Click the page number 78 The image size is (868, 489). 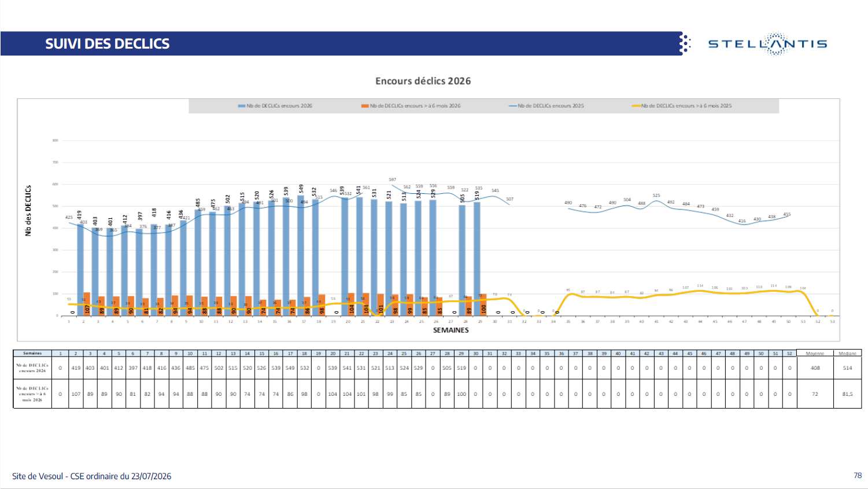click(858, 475)
